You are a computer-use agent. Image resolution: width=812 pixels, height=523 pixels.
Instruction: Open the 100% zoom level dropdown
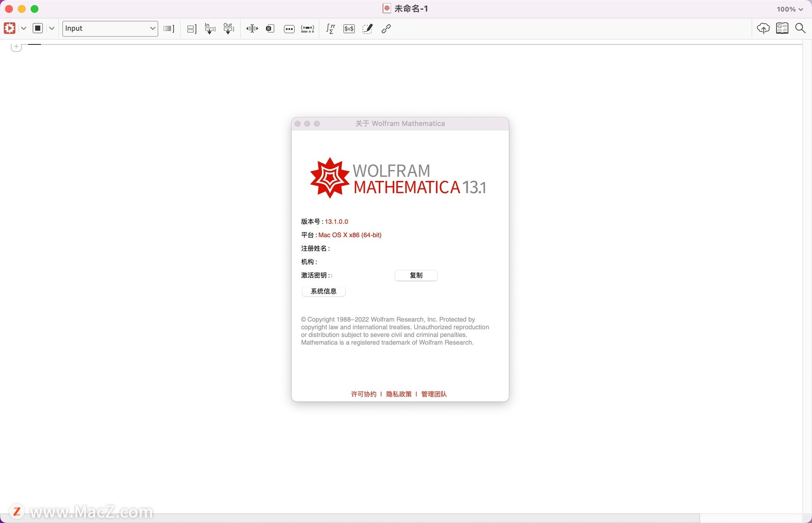coord(790,9)
